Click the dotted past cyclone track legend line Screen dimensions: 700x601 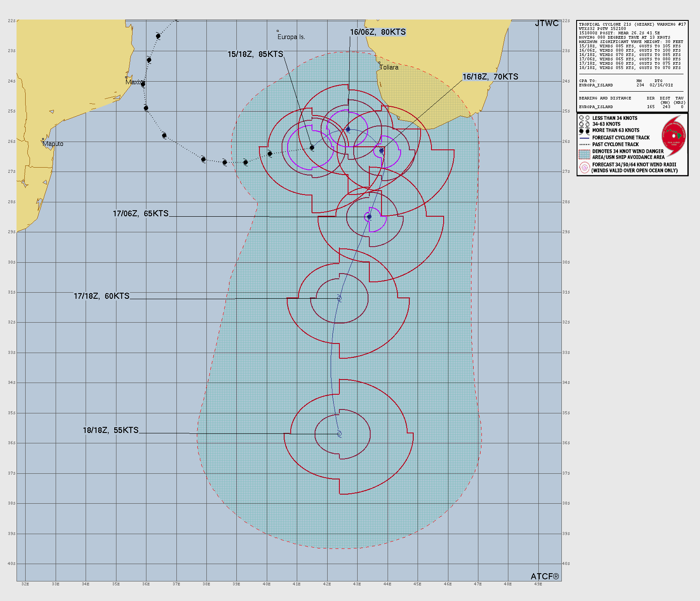[x=584, y=145]
